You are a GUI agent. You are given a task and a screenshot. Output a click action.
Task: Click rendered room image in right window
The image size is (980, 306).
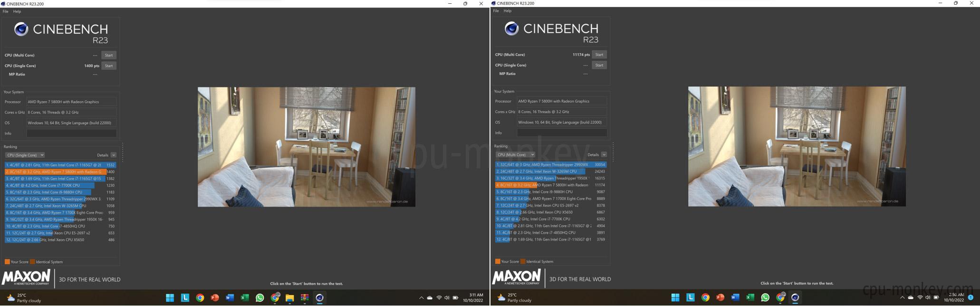click(797, 146)
